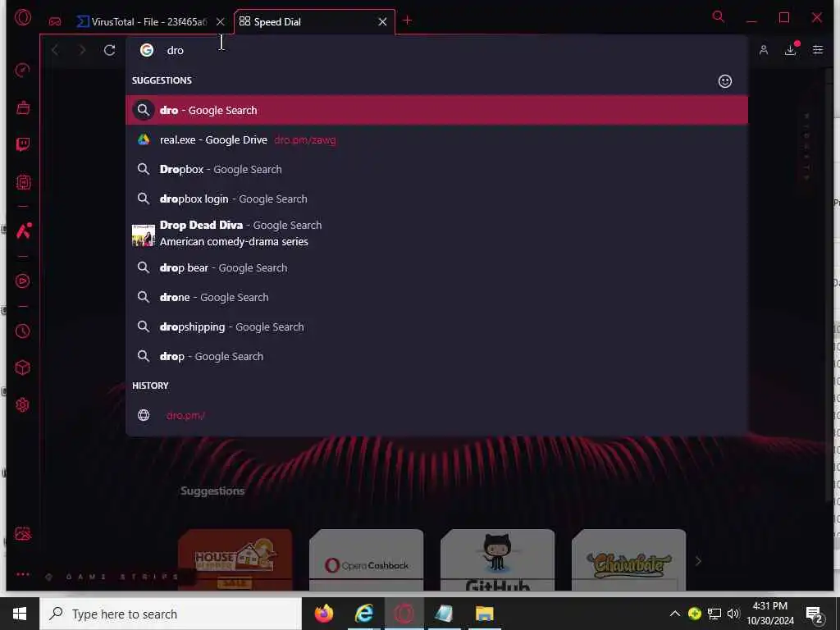Open Easy Setup sliders icon
The image size is (840, 630).
(818, 50)
